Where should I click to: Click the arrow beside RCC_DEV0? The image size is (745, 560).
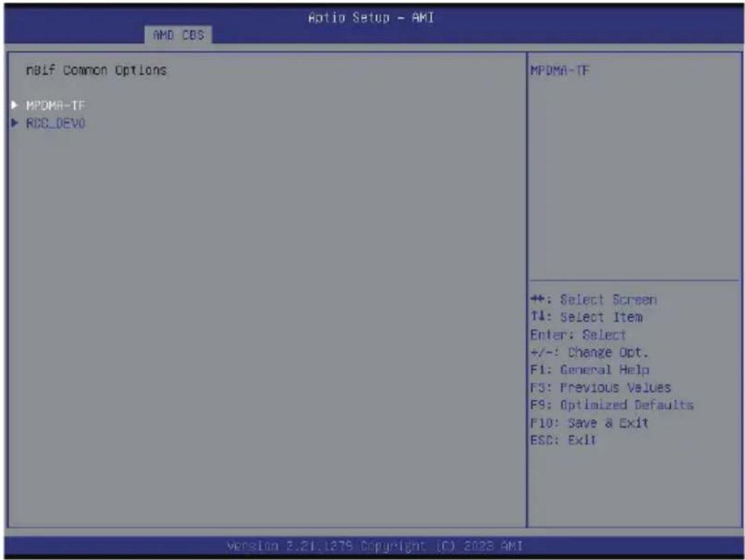click(x=14, y=123)
